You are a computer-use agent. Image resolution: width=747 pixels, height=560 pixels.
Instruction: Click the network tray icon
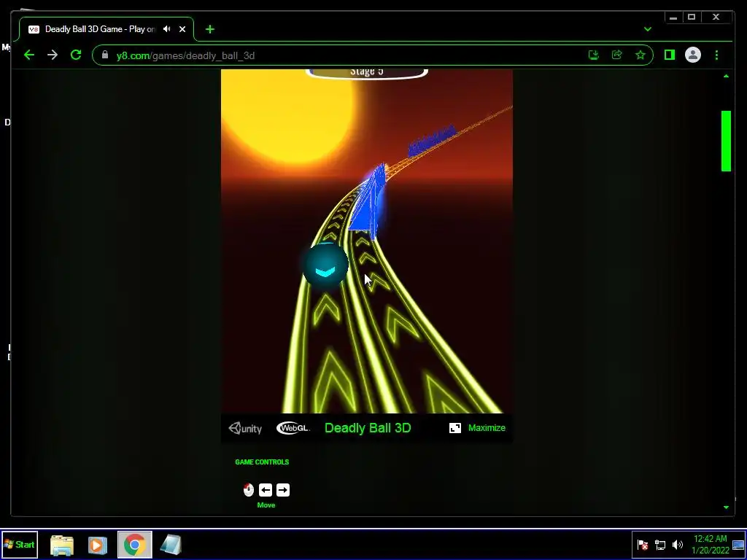click(660, 545)
